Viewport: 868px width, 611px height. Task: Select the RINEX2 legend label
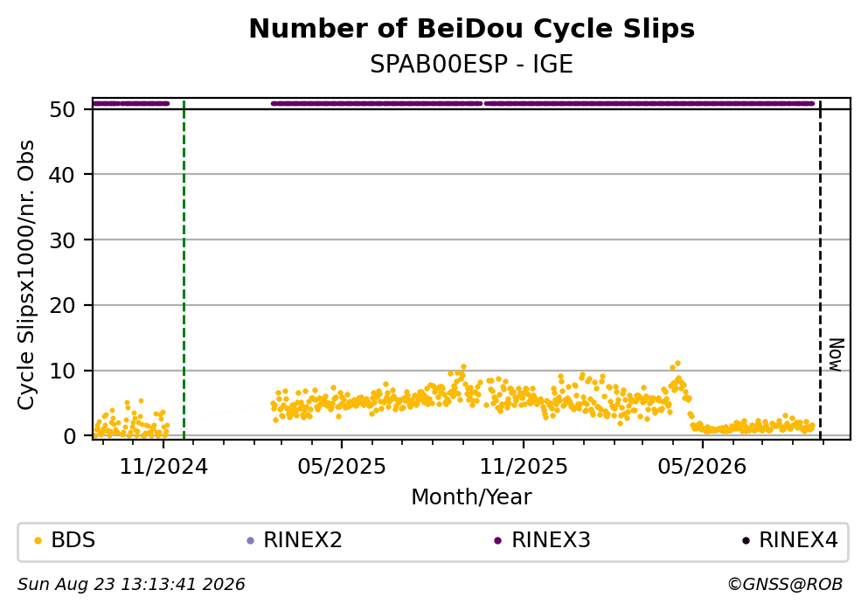pyautogui.click(x=302, y=540)
